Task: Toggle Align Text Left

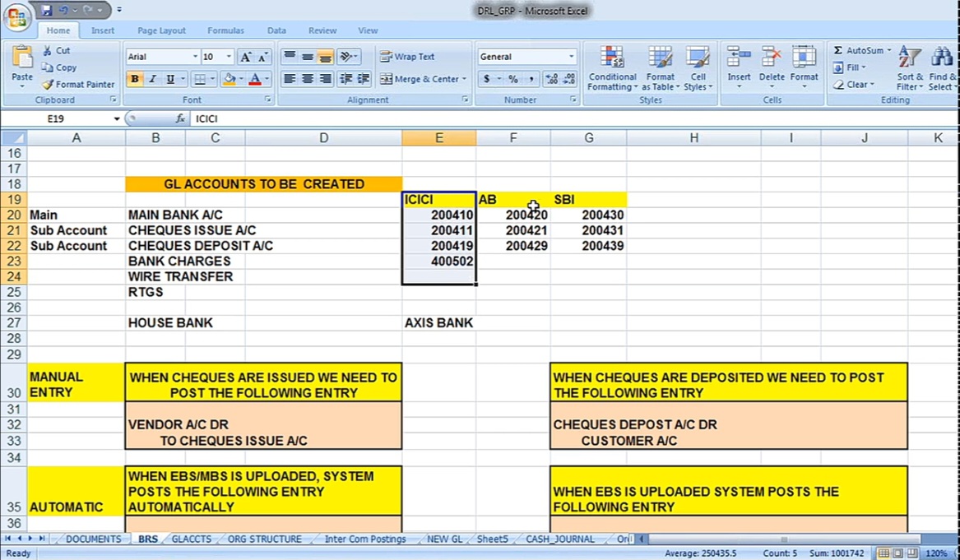Action: coord(290,79)
